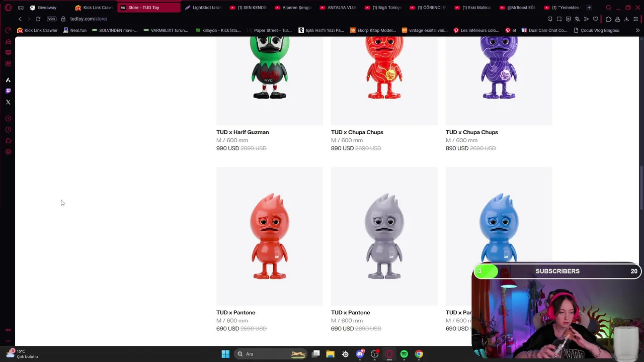Reload the tudtoy store page
Viewport: 644px width, 362px height.
tap(38, 19)
